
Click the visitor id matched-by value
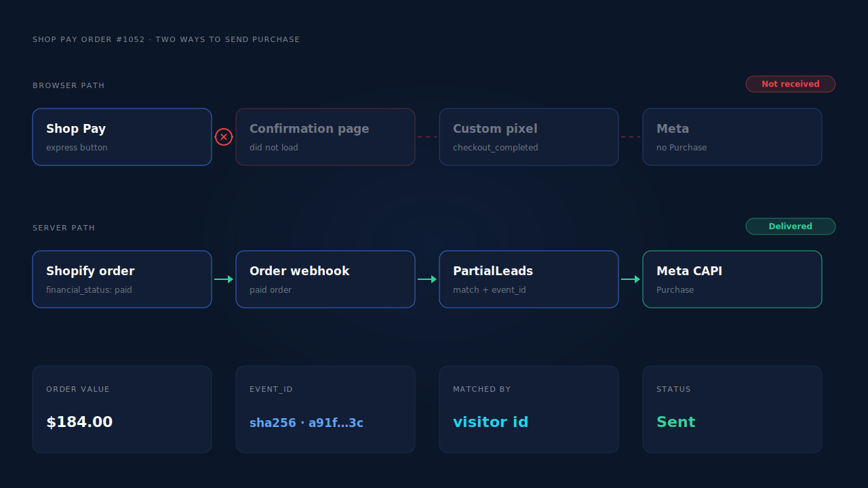[491, 422]
